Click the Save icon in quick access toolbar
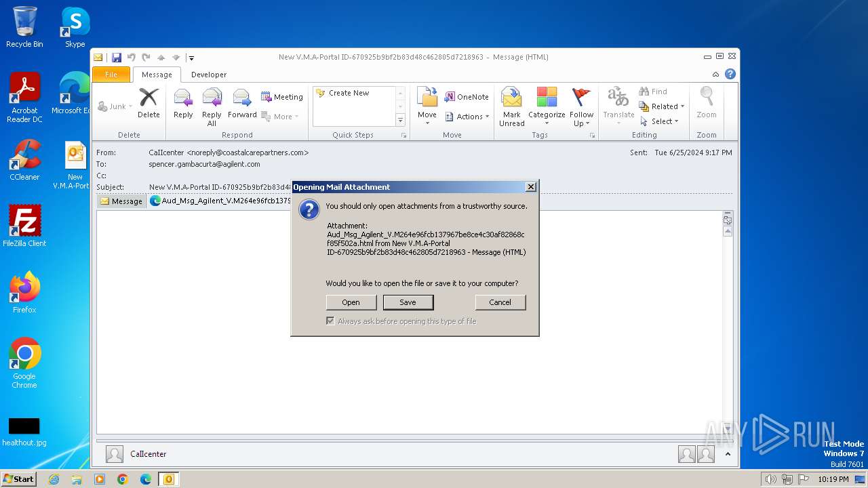Screen dimensions: 868x488 coord(117,58)
